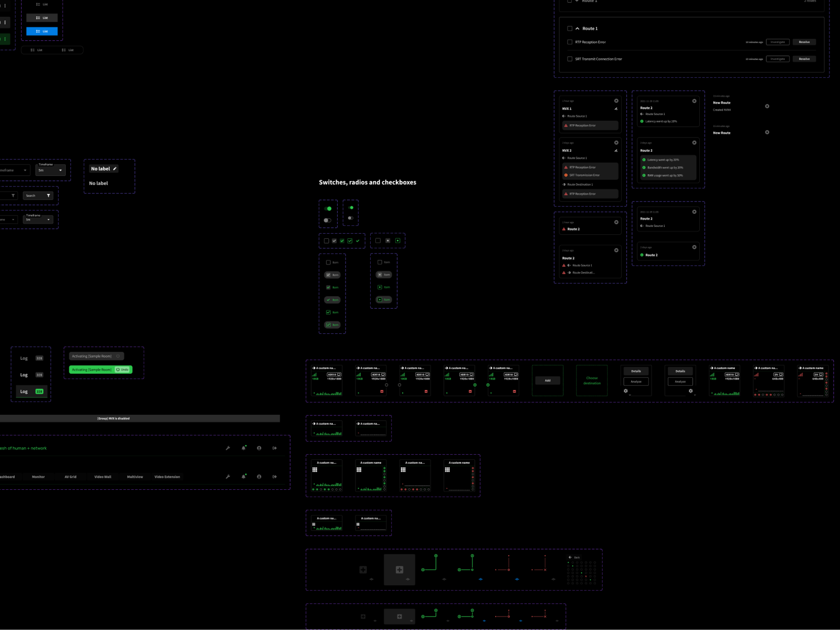The image size is (840, 630).
Task: Open the Multiview tab
Action: [135, 477]
